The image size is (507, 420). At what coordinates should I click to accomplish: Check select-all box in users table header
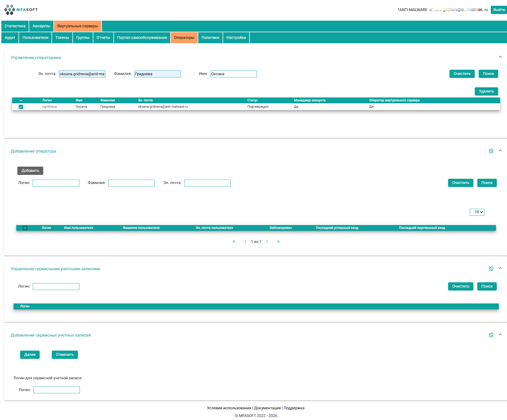[25, 228]
